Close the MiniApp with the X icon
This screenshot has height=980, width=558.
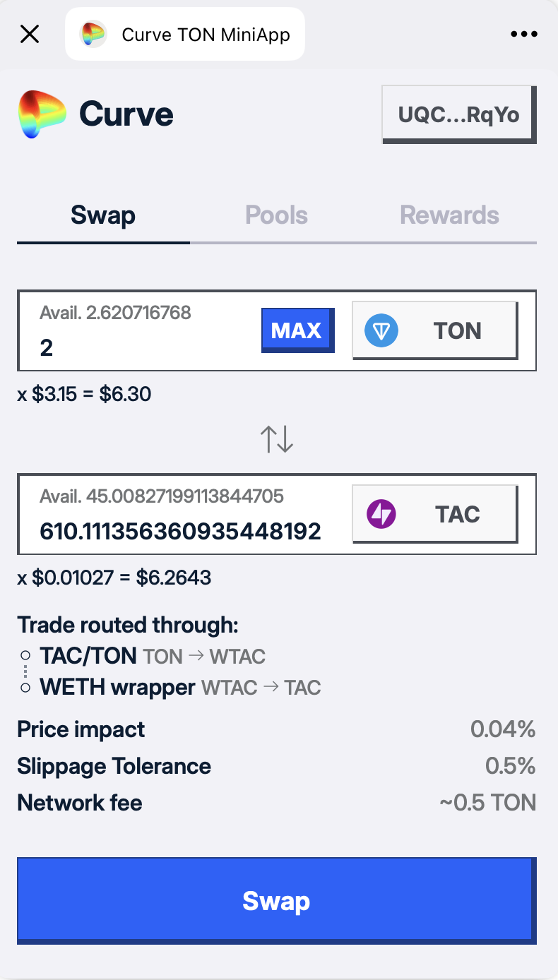[30, 34]
